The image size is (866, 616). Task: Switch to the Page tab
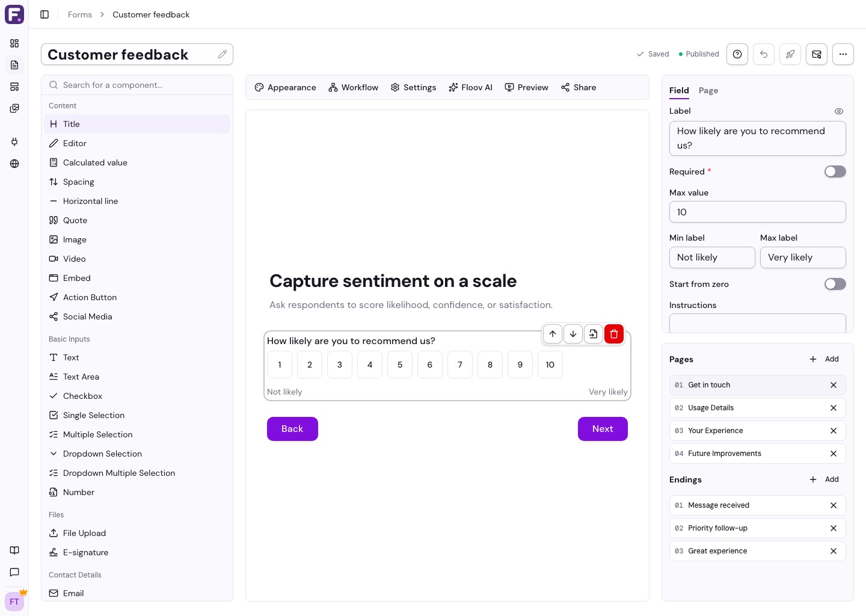click(708, 90)
